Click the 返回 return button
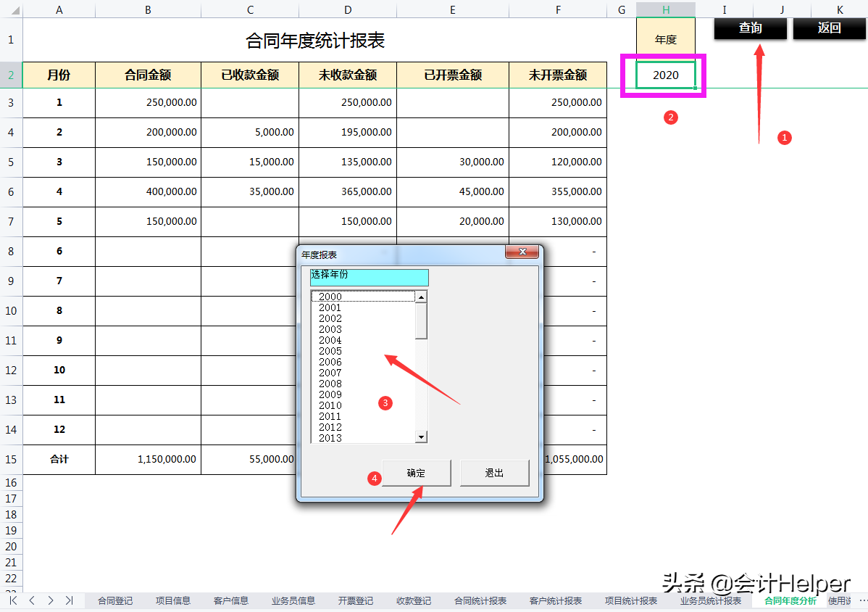Screen dimensions: 868x612 point(829,29)
